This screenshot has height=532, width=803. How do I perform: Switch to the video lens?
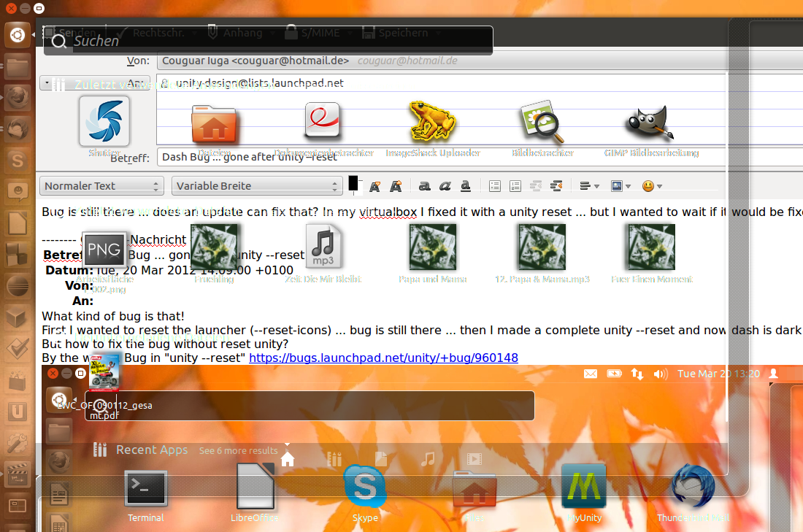tap(474, 459)
